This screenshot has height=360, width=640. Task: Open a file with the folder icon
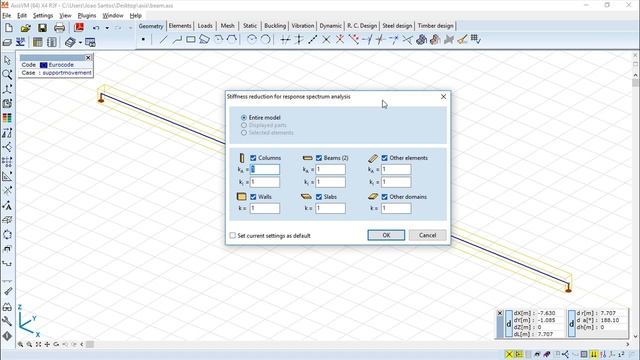[x=25, y=28]
